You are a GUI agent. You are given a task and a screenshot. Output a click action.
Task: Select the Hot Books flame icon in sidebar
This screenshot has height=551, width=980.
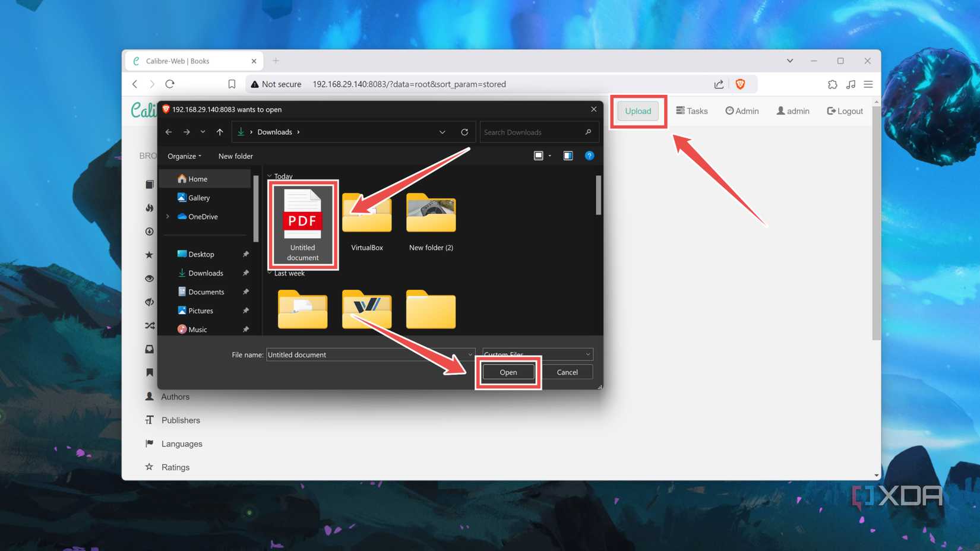150,208
